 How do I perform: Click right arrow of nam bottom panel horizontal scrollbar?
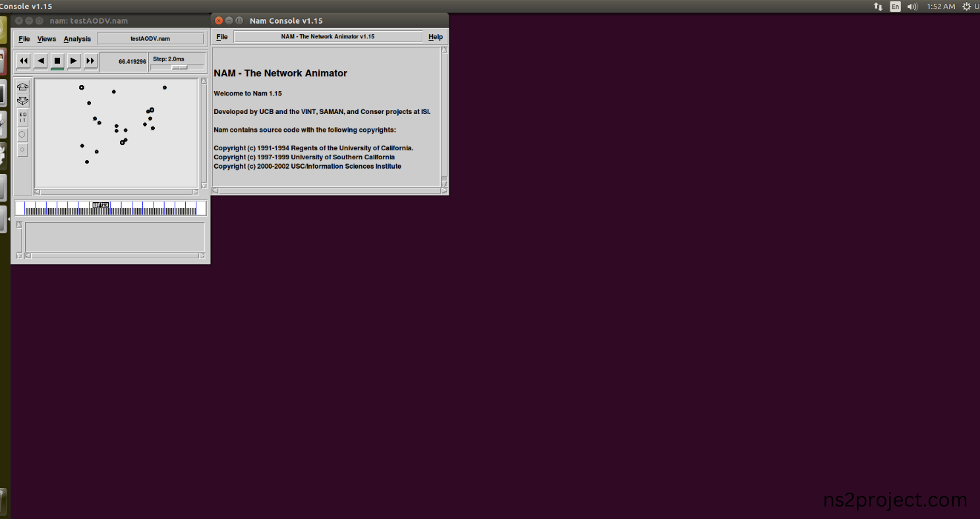tap(202, 256)
